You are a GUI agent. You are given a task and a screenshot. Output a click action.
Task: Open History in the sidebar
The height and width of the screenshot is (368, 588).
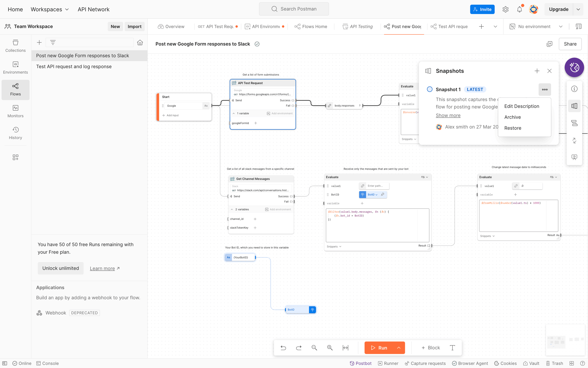15,133
